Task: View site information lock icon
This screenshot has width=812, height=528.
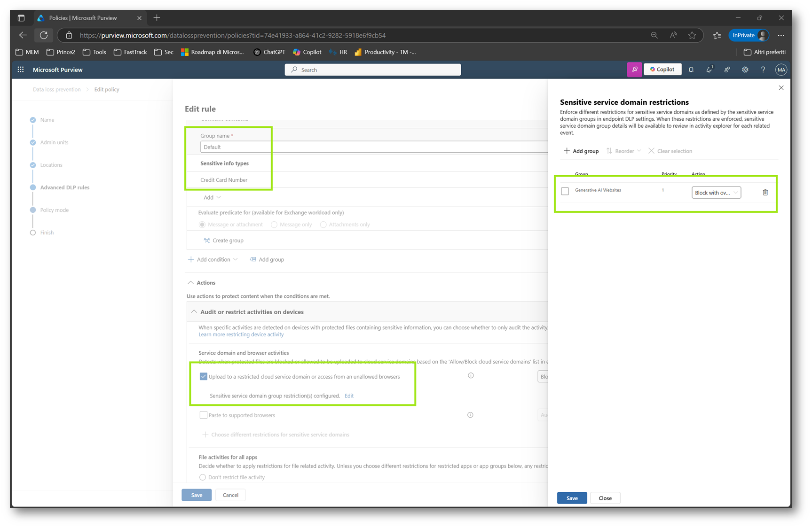Action: pyautogui.click(x=69, y=35)
